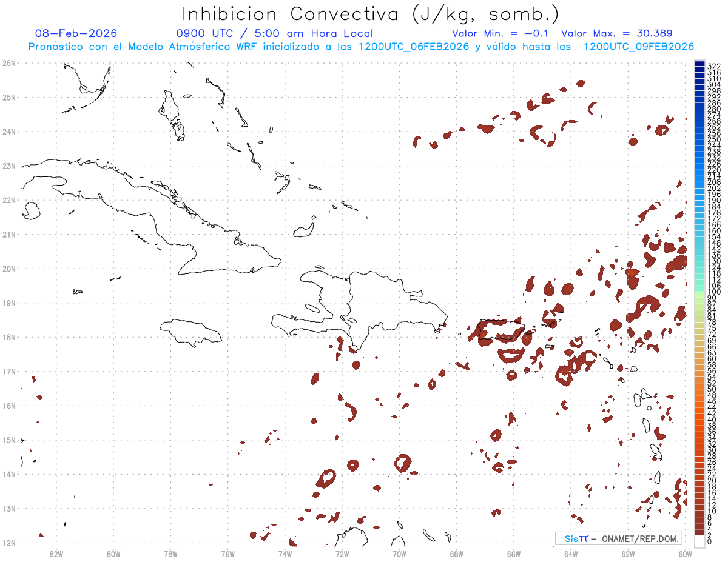
Task: Click the 'Valor Max. = 30.389' readout
Action: [x=616, y=33]
